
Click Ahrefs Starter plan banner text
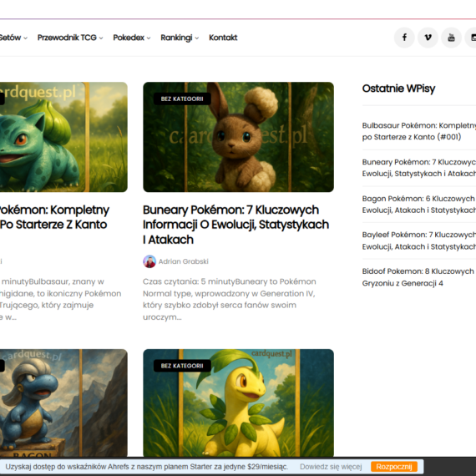tap(147, 467)
